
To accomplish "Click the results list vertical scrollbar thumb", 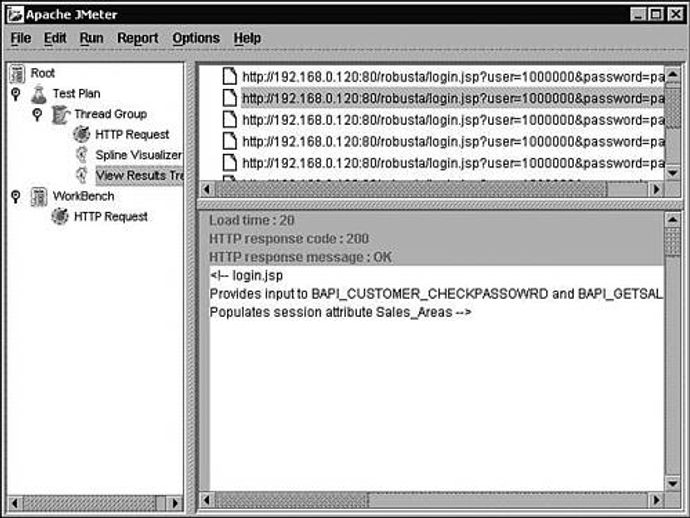I will click(x=672, y=107).
